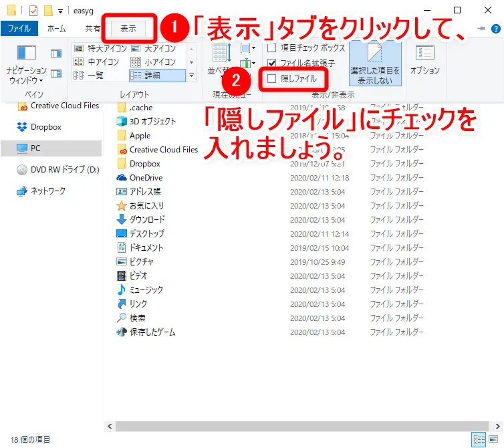Click the リンク shortcut icon
Image resolution: width=504 pixels, height=448 pixels.
122,304
